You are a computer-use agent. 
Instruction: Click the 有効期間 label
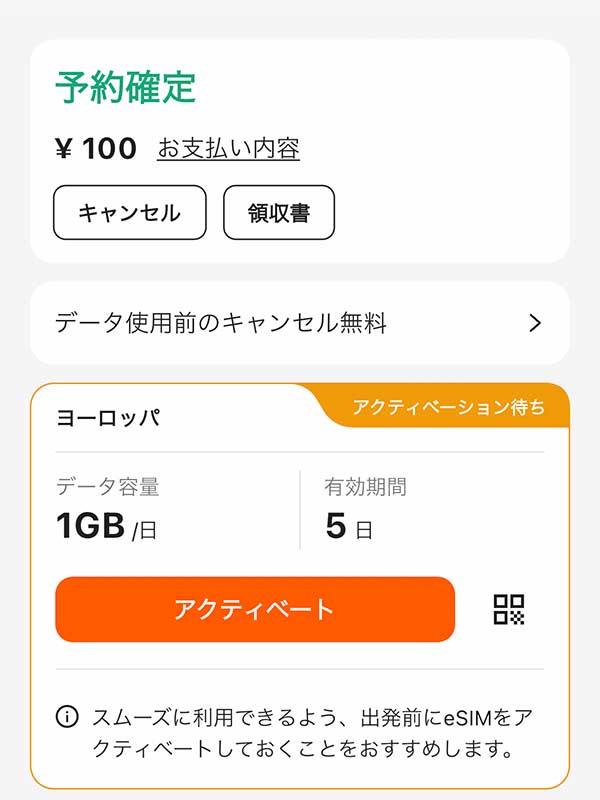click(x=365, y=487)
